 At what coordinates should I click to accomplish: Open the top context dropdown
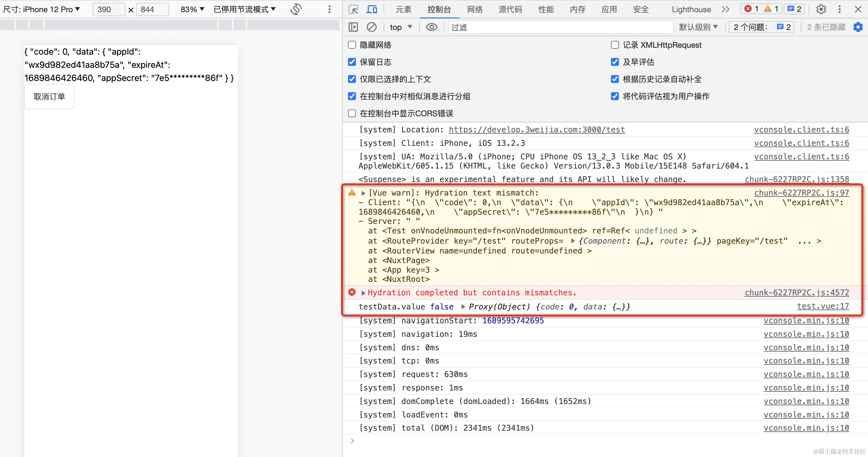point(401,27)
